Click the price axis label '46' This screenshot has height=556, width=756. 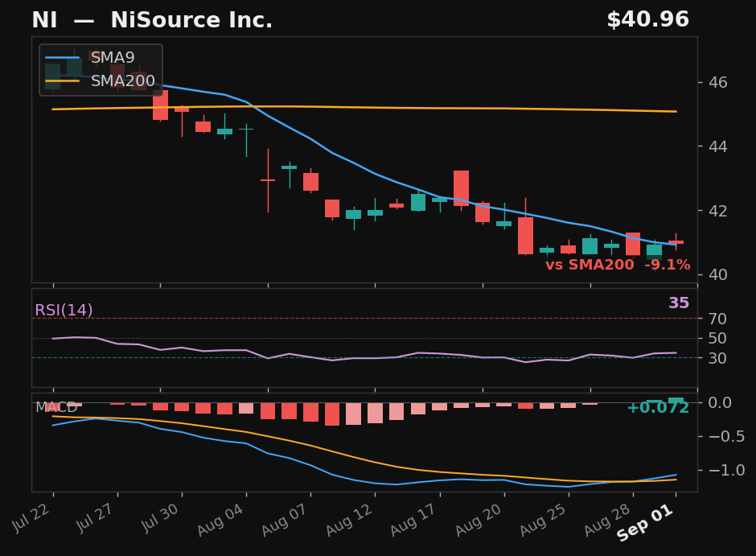[718, 82]
